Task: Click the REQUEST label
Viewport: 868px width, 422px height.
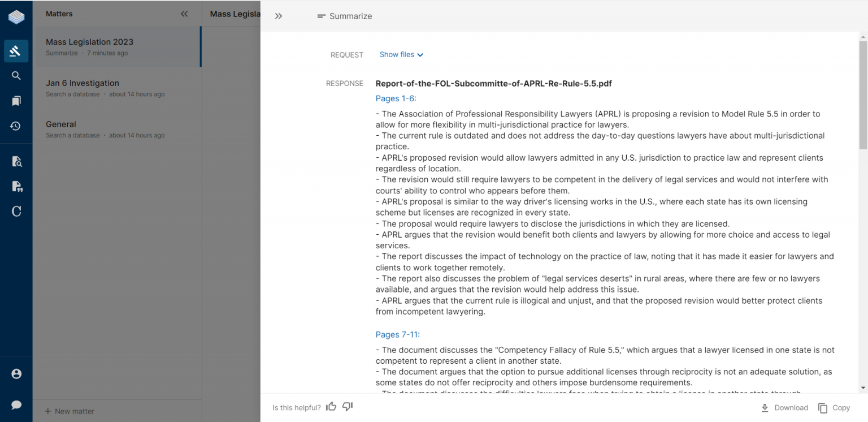Action: [x=347, y=55]
